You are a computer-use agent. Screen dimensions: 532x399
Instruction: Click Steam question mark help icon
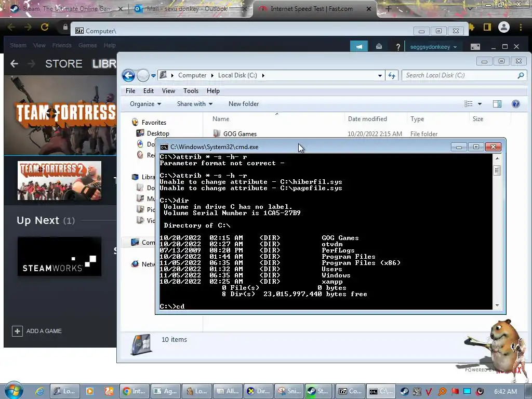(398, 47)
